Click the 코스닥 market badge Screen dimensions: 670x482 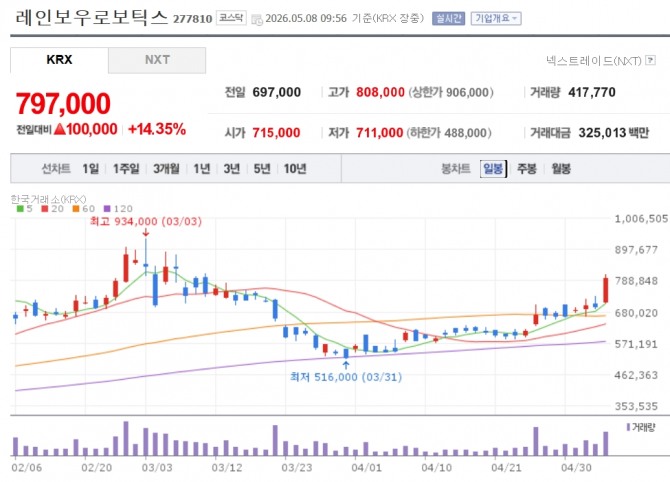click(x=231, y=18)
